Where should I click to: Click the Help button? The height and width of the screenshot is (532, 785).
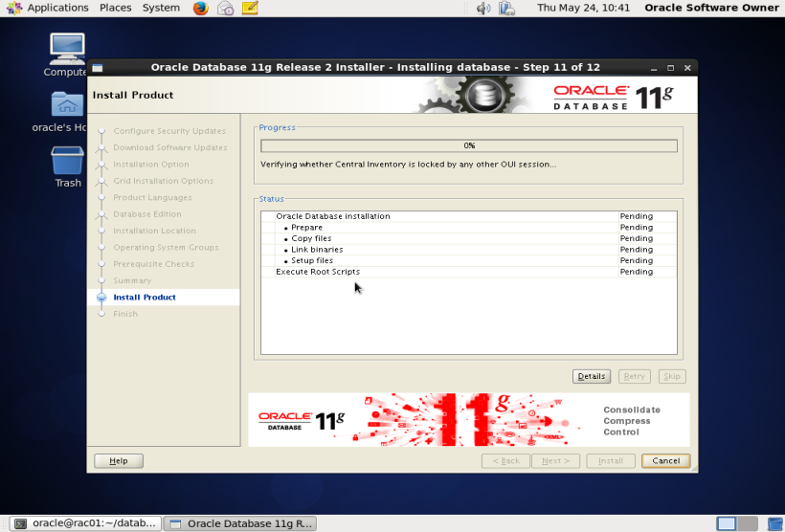click(119, 461)
